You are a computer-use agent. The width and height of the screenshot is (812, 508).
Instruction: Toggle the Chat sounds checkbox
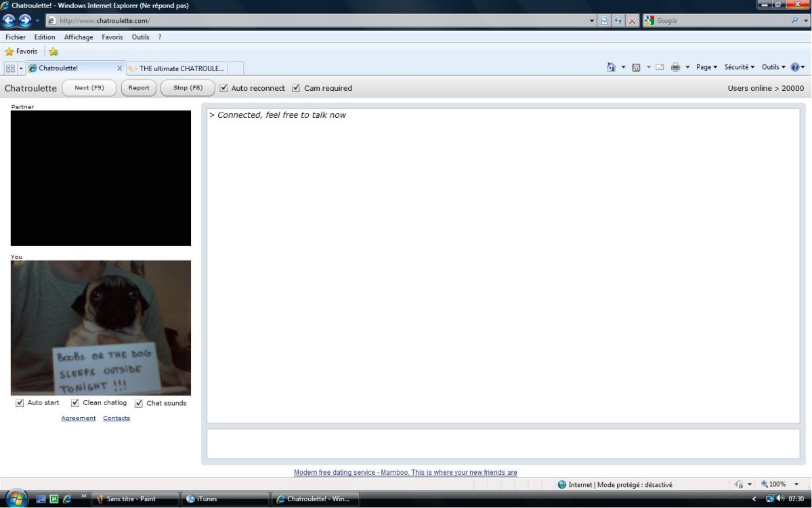coord(139,404)
